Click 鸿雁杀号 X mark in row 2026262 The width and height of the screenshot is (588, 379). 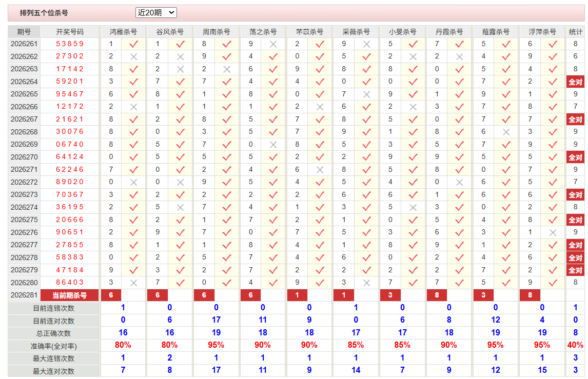[133, 57]
